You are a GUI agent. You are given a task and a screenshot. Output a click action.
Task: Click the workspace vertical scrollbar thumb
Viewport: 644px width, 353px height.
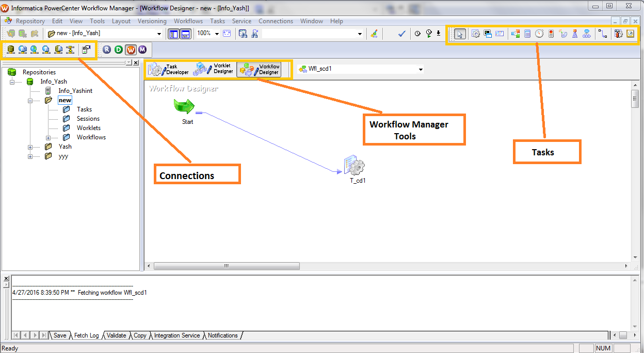[635, 98]
